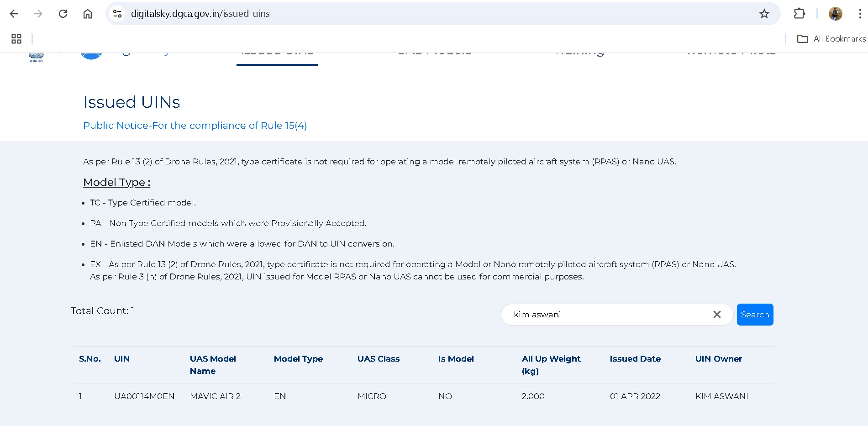
Task: Click the 'UIN Owner' column header
Action: (718, 359)
